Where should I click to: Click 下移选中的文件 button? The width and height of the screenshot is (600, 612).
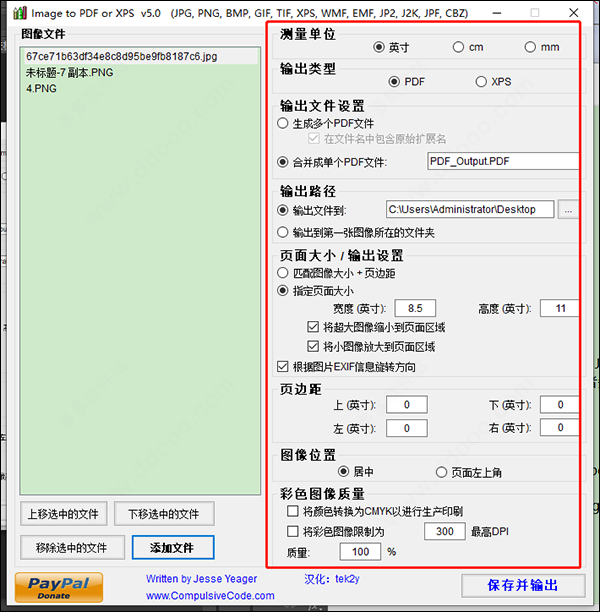click(164, 514)
